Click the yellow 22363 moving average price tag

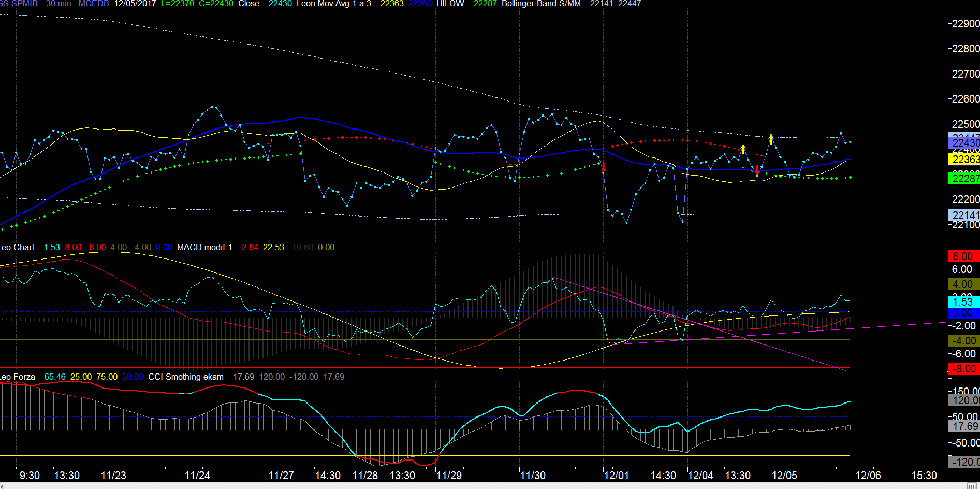point(964,160)
